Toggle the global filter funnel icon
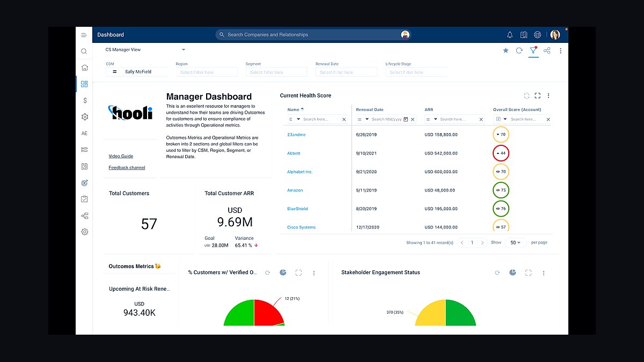Image resolution: width=644 pixels, height=362 pixels. [533, 50]
